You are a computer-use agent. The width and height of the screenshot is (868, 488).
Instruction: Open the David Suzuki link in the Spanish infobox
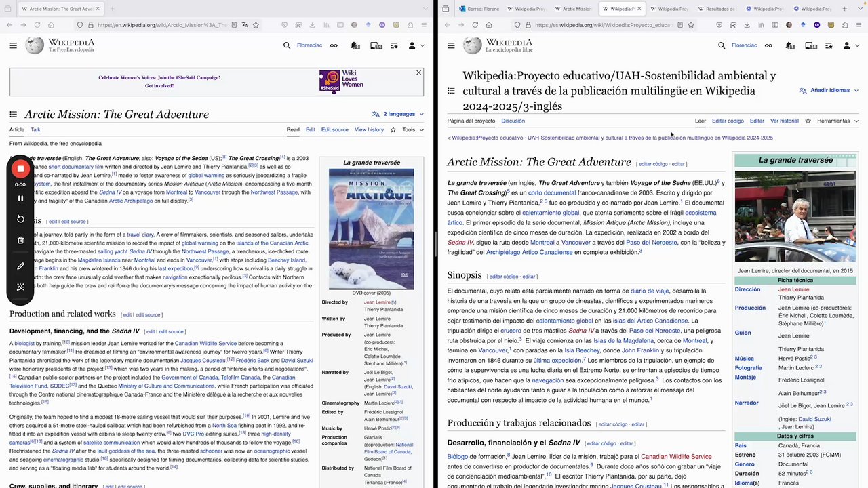[814, 419]
